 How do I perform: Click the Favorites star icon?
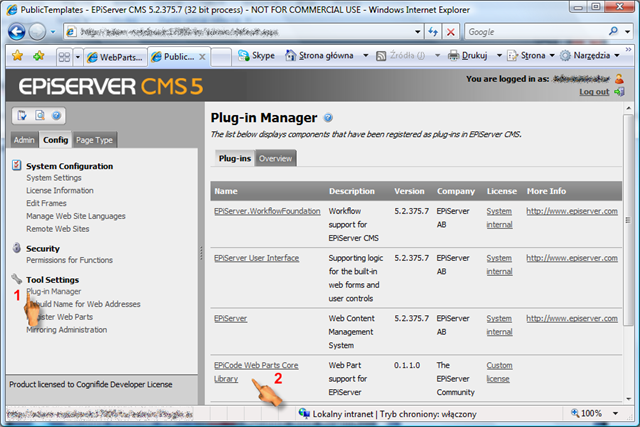[x=17, y=56]
